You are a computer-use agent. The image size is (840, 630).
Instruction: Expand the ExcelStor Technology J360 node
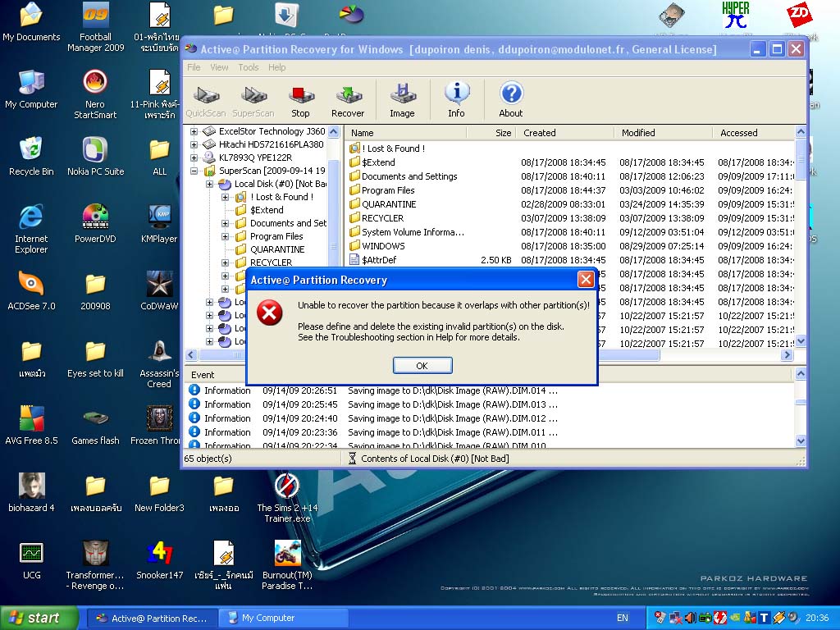pos(194,131)
